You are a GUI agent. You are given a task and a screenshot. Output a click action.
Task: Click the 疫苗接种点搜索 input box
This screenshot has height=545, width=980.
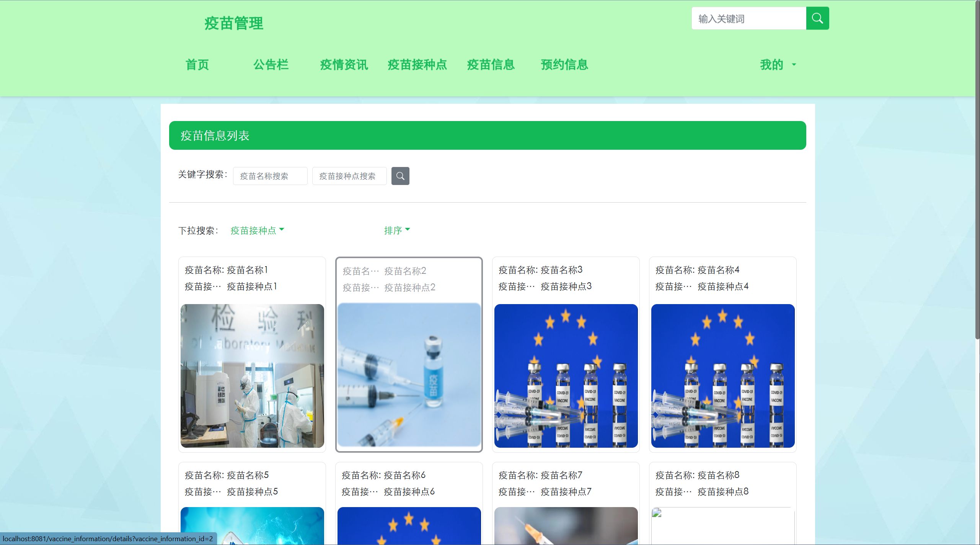click(x=349, y=176)
